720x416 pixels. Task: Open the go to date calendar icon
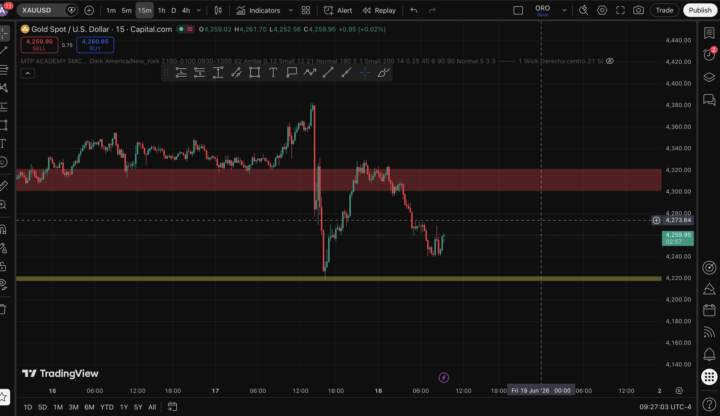(172, 406)
